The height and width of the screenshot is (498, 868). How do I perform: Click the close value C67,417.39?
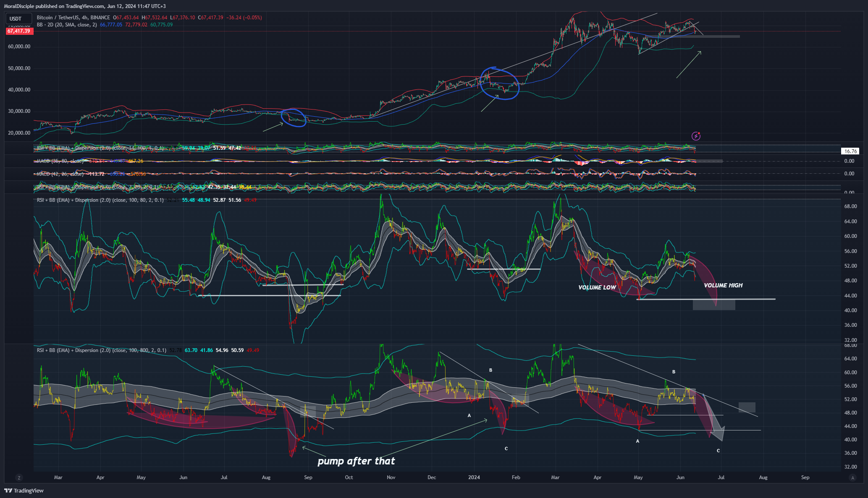tap(210, 18)
